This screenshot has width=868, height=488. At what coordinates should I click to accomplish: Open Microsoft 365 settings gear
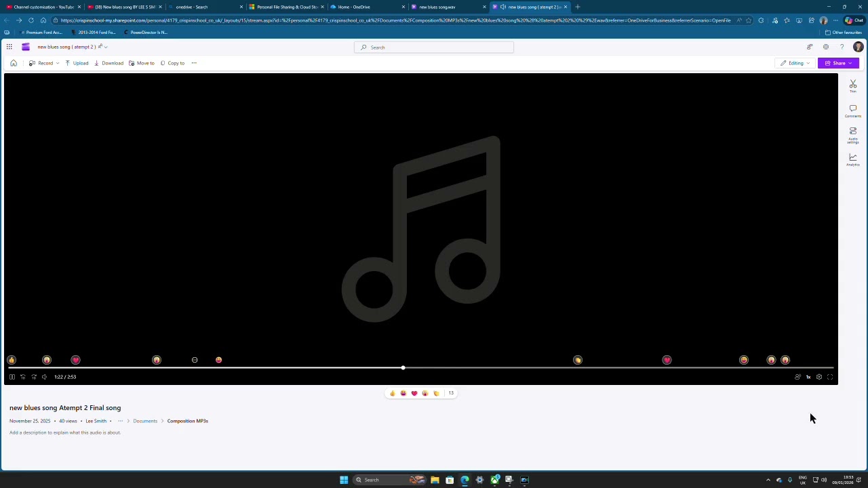click(825, 47)
